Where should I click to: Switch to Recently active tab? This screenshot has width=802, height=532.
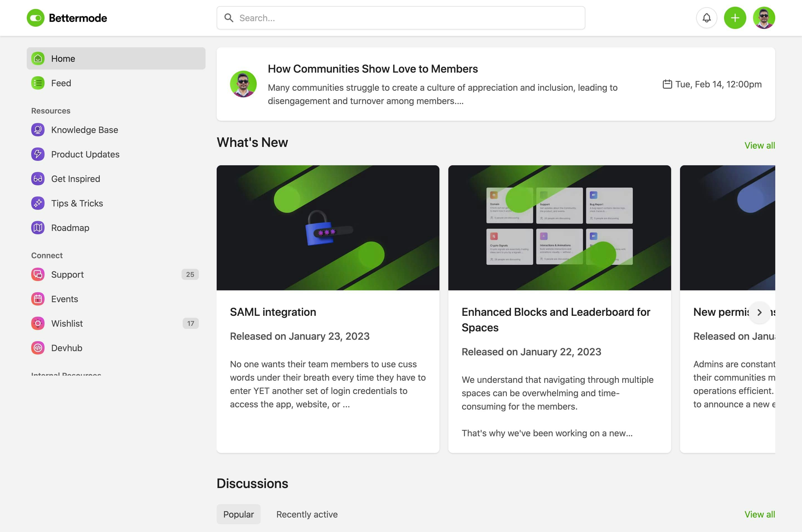307,514
